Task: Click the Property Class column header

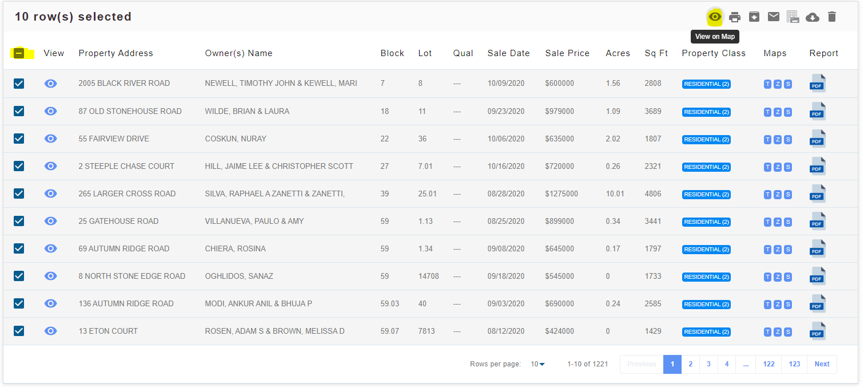Action: [x=714, y=53]
